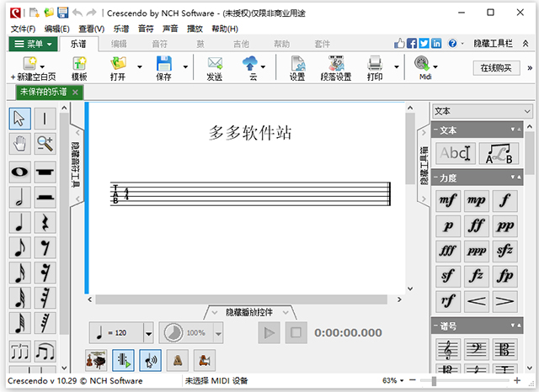Switch to the 音符 ribbon tab

coord(159,44)
